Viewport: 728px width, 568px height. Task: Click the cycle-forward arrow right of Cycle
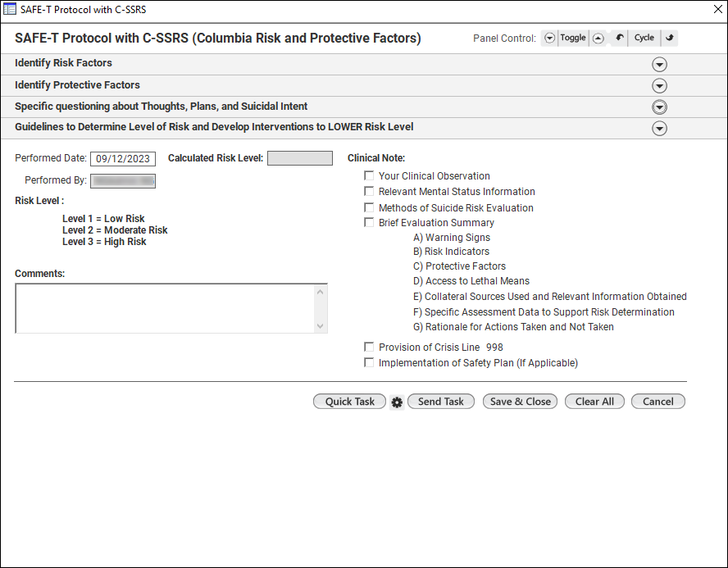coord(669,39)
